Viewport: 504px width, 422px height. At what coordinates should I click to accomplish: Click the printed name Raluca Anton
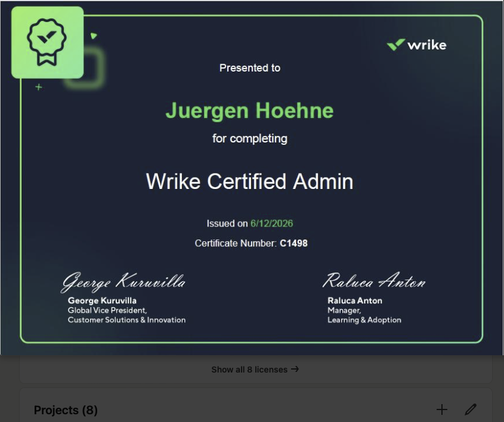point(355,300)
